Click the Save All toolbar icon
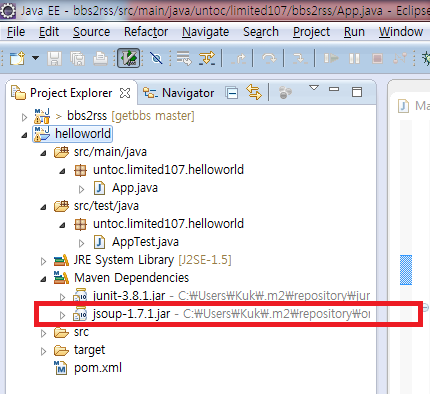This screenshot has height=394, width=430. pyautogui.click(x=78, y=59)
